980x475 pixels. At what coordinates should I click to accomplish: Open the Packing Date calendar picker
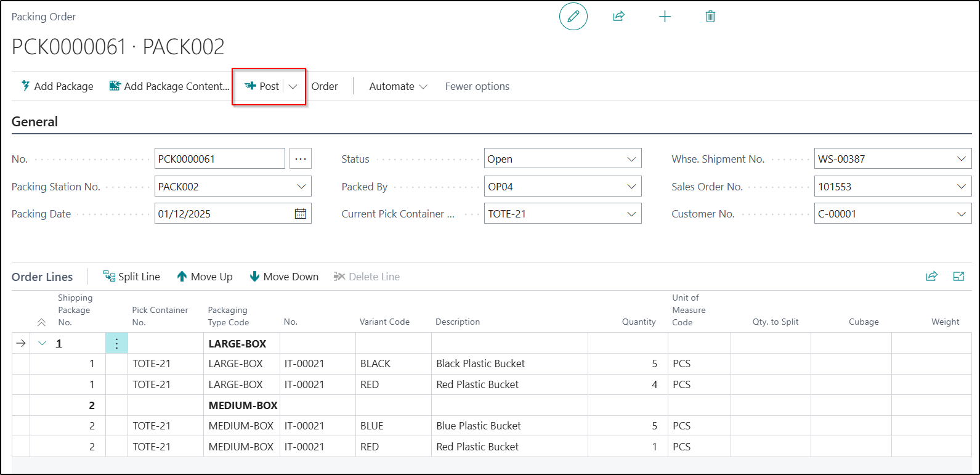(x=301, y=214)
